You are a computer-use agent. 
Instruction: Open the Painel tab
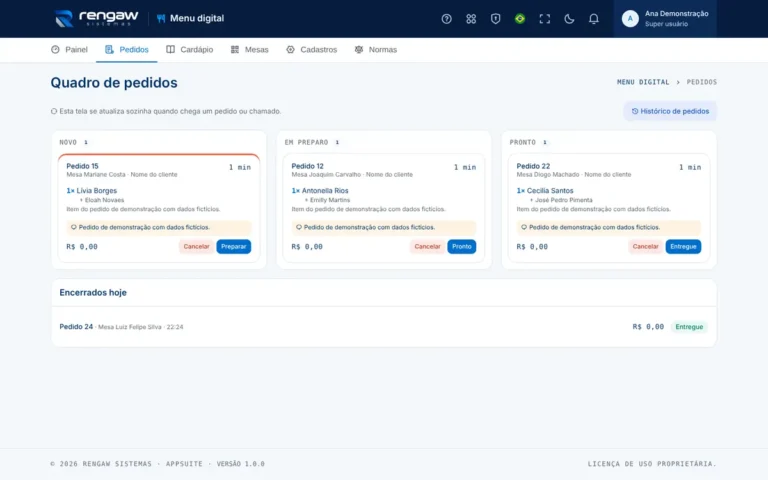coord(69,49)
